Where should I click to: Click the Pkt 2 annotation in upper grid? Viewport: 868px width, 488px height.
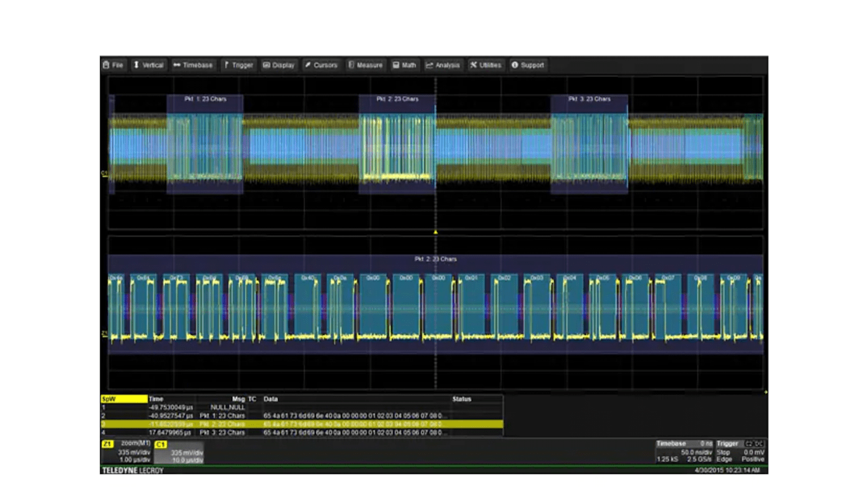coord(397,99)
